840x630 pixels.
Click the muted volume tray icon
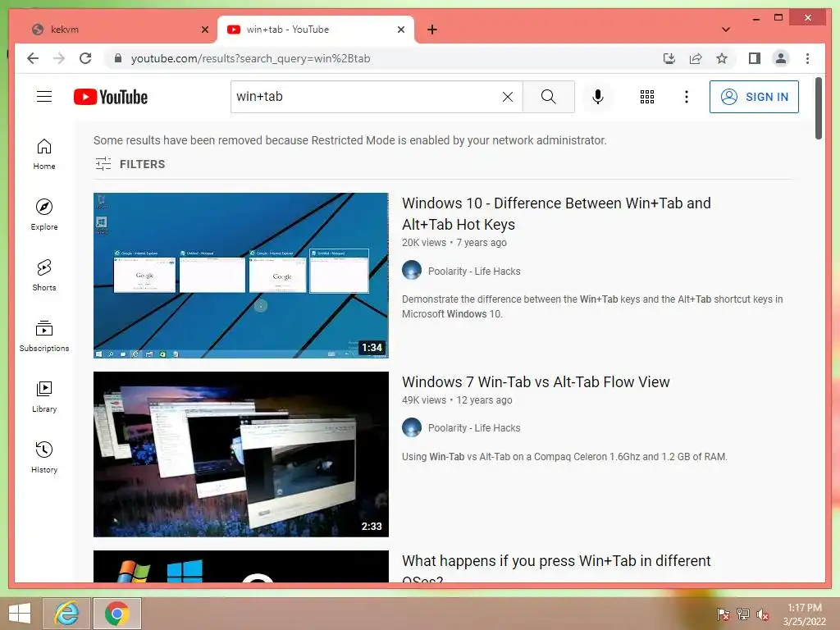763,614
